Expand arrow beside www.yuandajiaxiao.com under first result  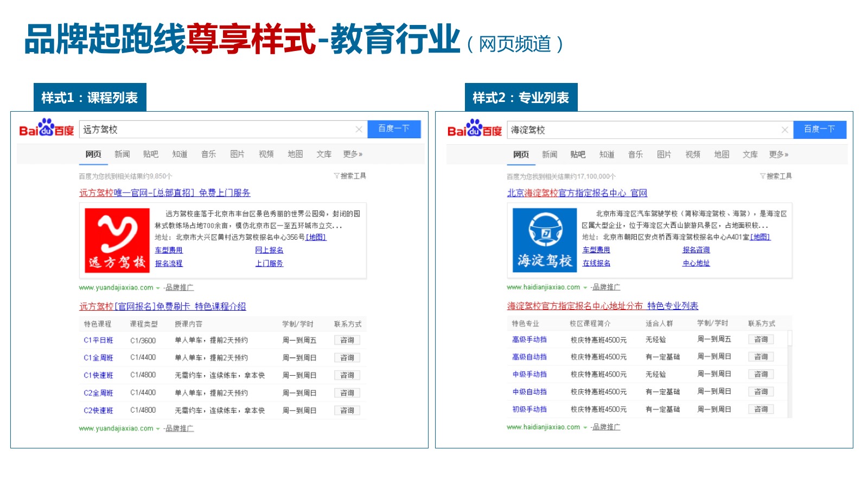[x=158, y=288]
